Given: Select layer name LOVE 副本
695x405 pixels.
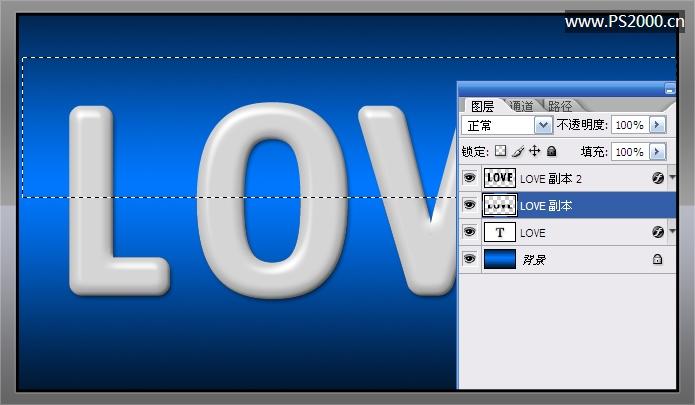Looking at the screenshot, I should tap(546, 206).
